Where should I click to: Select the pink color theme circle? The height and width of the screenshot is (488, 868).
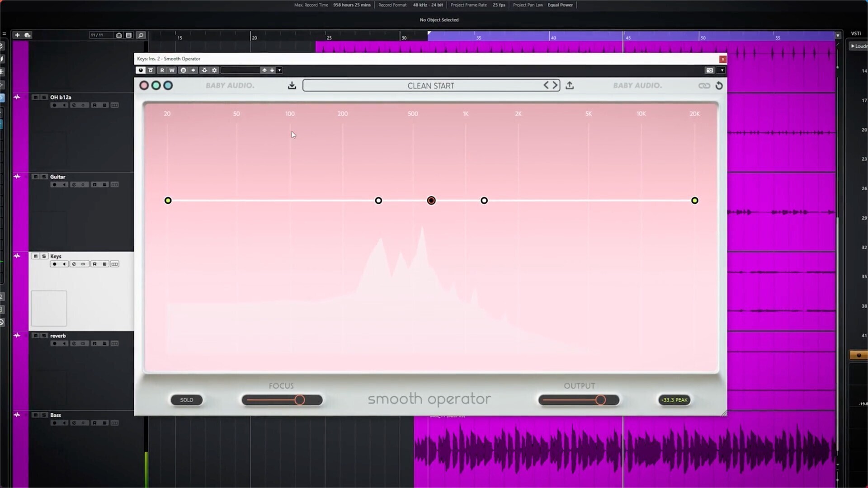click(144, 85)
